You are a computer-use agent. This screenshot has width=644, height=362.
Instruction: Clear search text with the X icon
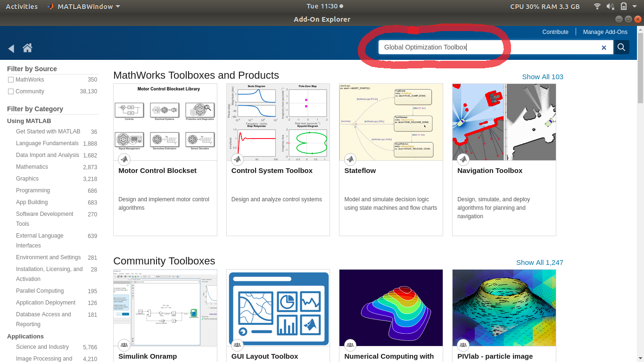pos(603,48)
